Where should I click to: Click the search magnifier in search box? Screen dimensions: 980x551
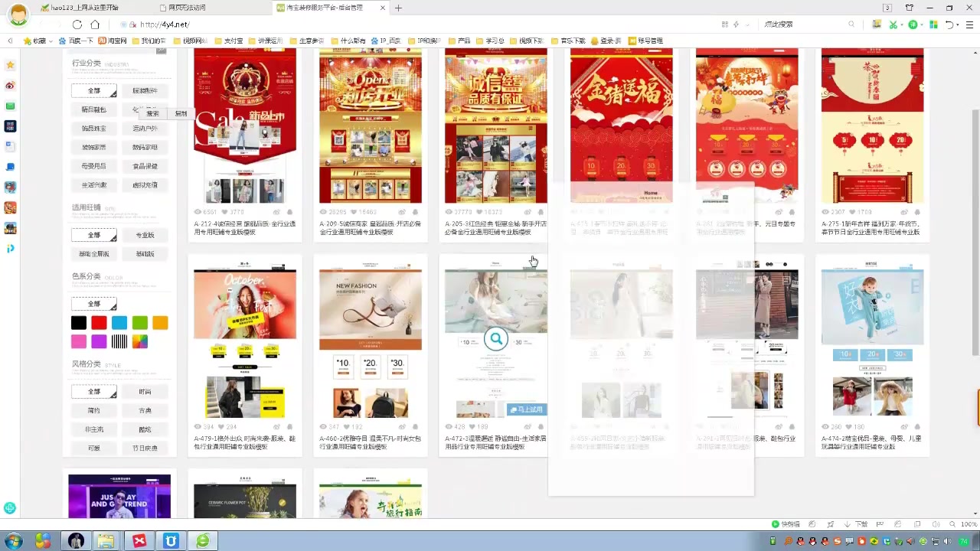tap(851, 24)
